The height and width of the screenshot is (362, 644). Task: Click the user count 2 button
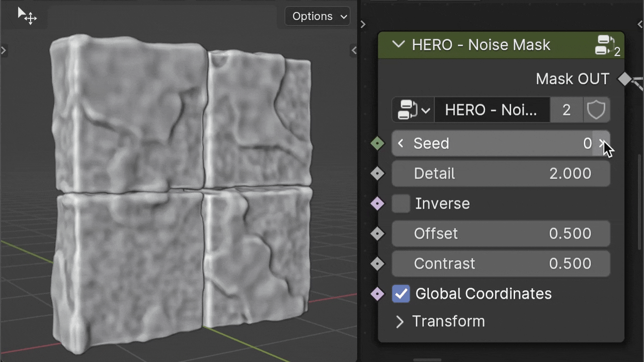pyautogui.click(x=567, y=110)
